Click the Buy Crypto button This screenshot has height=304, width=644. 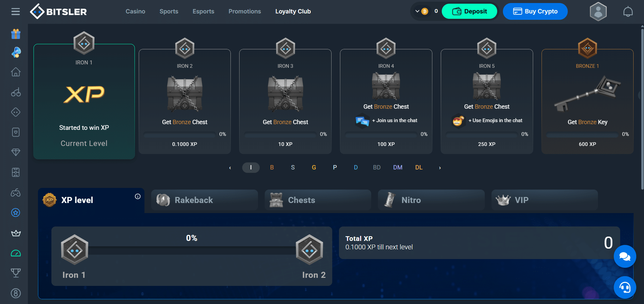(535, 11)
